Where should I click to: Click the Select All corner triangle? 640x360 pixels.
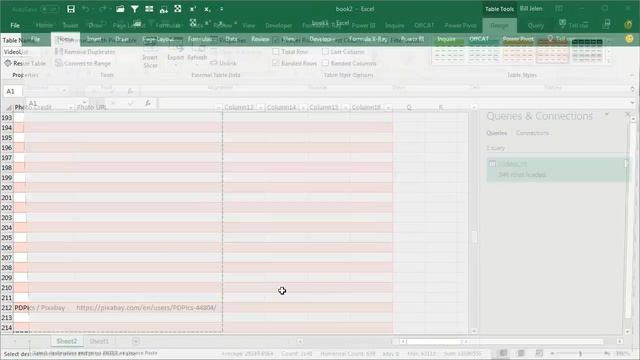8,107
